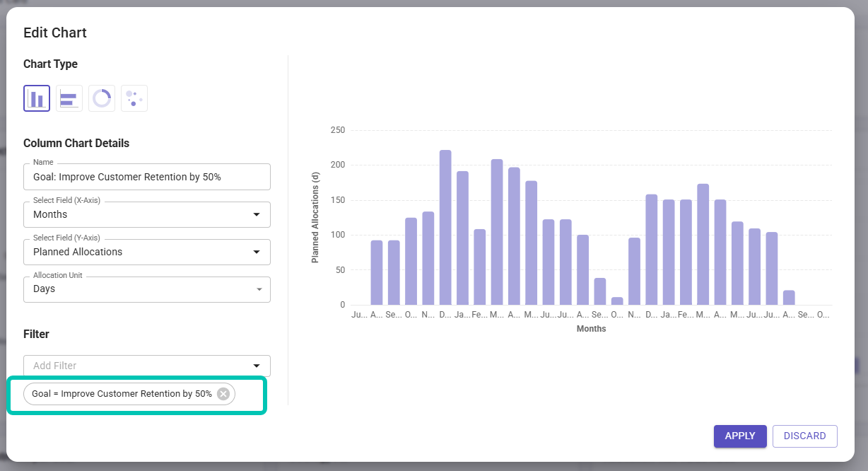
Task: Open the Add Filter dropdown
Action: click(147, 366)
